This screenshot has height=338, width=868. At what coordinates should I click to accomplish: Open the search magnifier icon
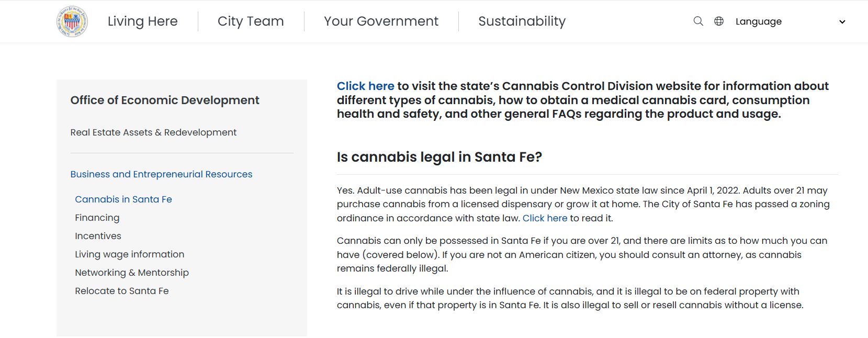698,21
